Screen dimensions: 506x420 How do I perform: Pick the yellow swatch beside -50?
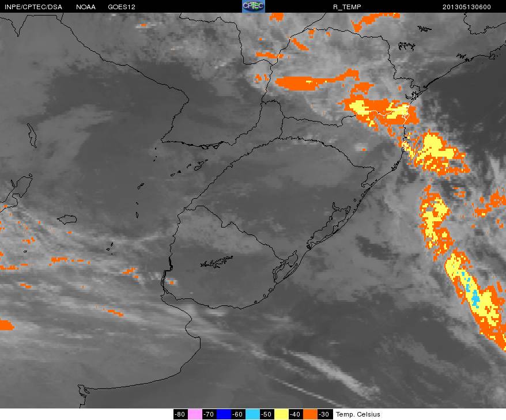281,414
